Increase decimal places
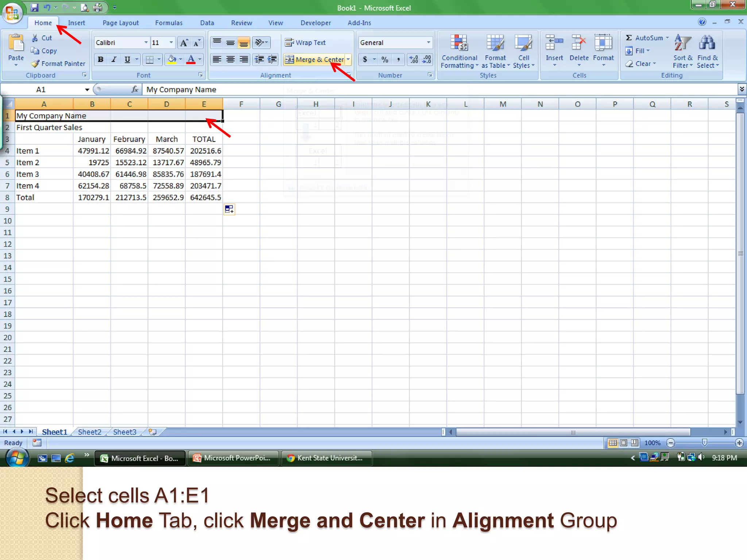The image size is (747, 560). point(414,59)
